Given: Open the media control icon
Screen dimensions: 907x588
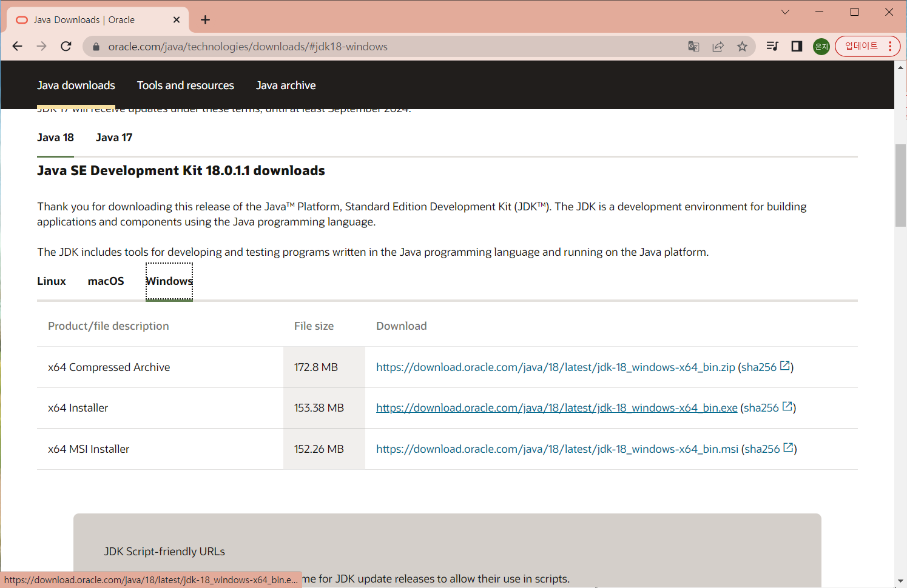Looking at the screenshot, I should click(772, 47).
